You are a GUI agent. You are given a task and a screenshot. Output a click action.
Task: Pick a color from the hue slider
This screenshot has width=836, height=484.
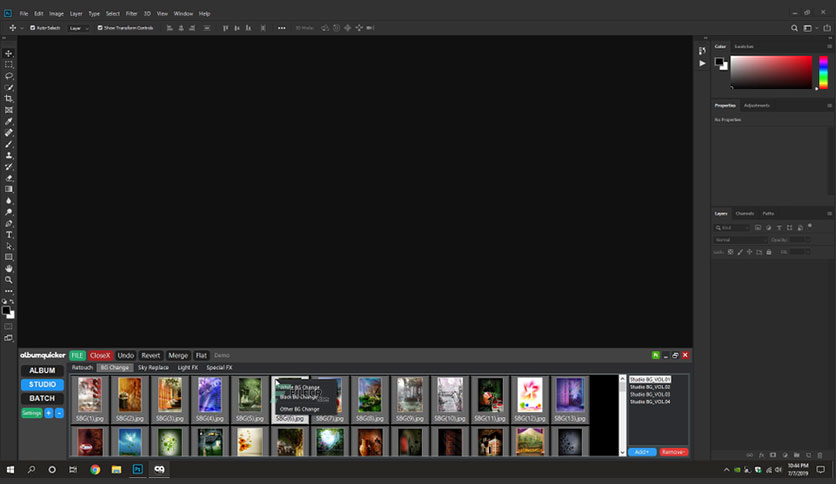tap(823, 72)
